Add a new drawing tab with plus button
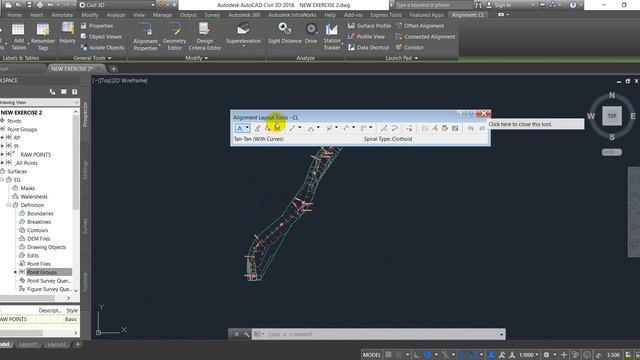This screenshot has width=640, height=360. [113, 69]
